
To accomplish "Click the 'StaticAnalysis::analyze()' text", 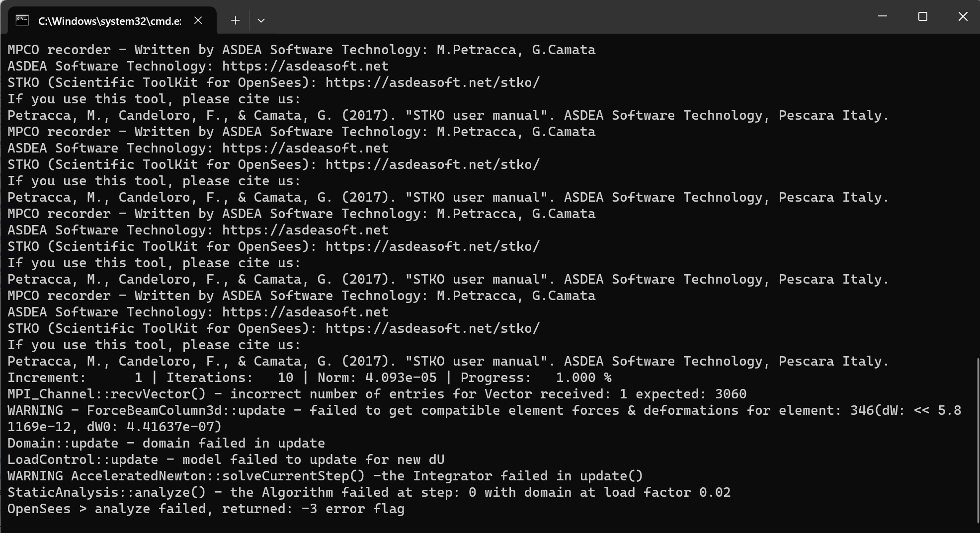I will coord(107,492).
